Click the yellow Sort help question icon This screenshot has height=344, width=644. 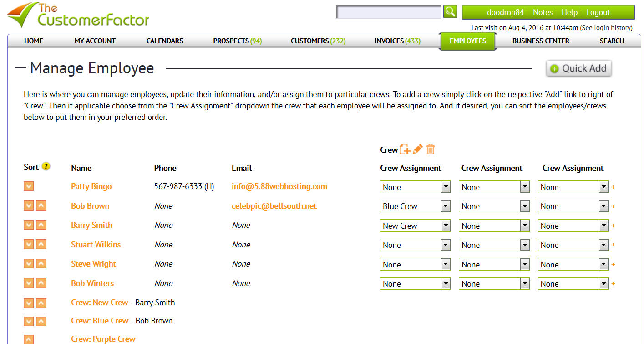[46, 167]
